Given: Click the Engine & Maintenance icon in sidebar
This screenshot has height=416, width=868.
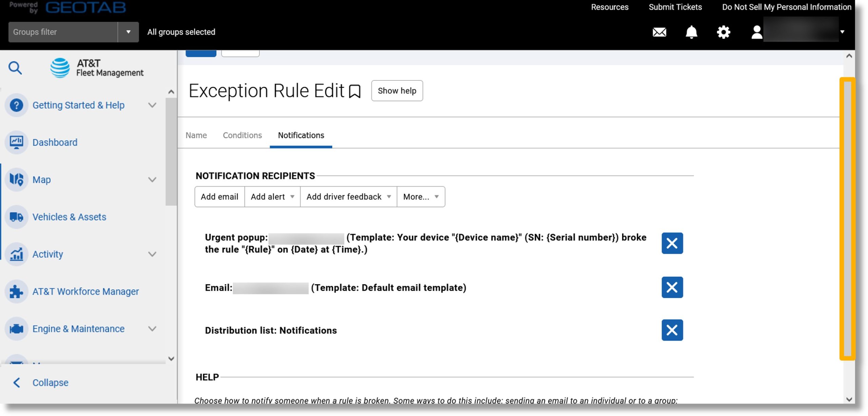Looking at the screenshot, I should coord(17,329).
